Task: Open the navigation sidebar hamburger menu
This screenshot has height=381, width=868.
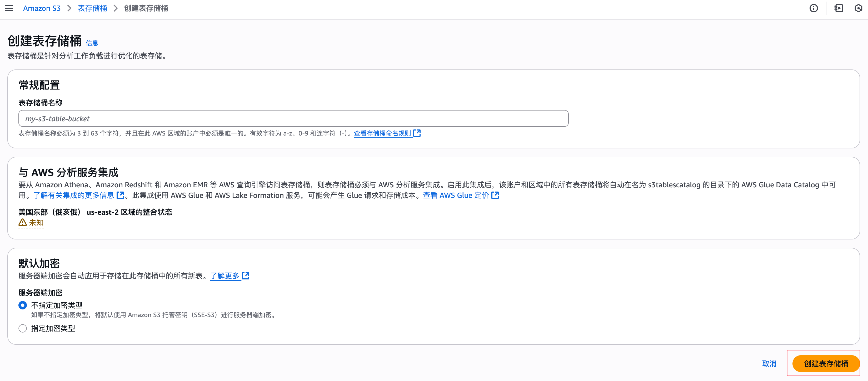Action: [9, 8]
